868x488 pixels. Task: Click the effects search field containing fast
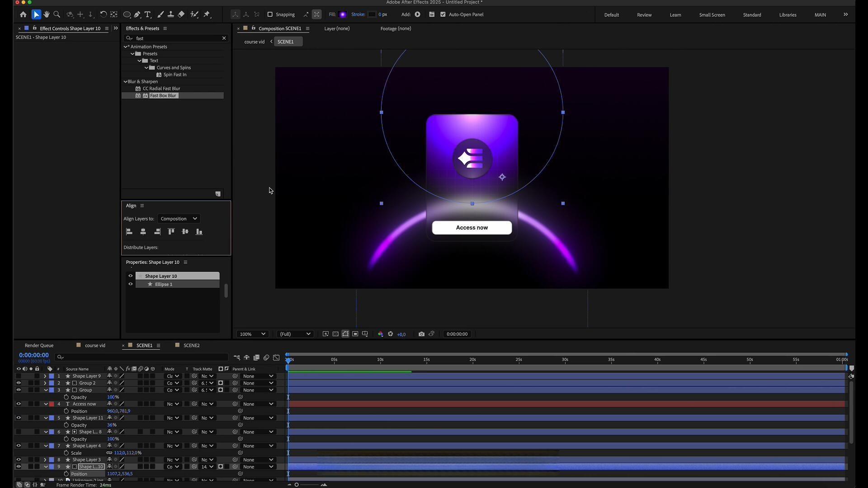[x=176, y=38]
